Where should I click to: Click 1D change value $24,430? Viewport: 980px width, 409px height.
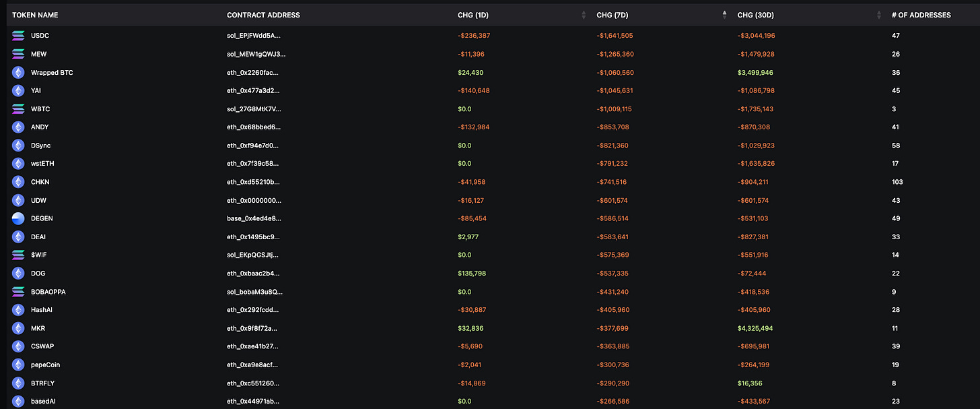(470, 72)
